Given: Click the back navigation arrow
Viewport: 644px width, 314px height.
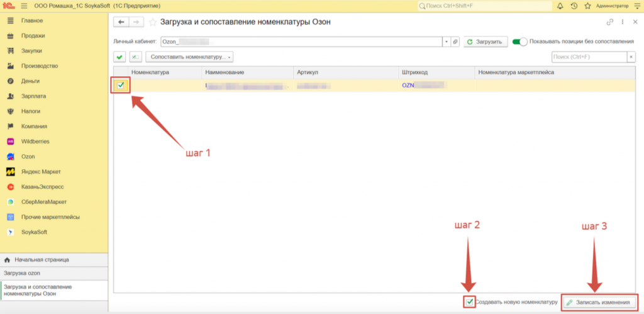Looking at the screenshot, I should pyautogui.click(x=121, y=22).
